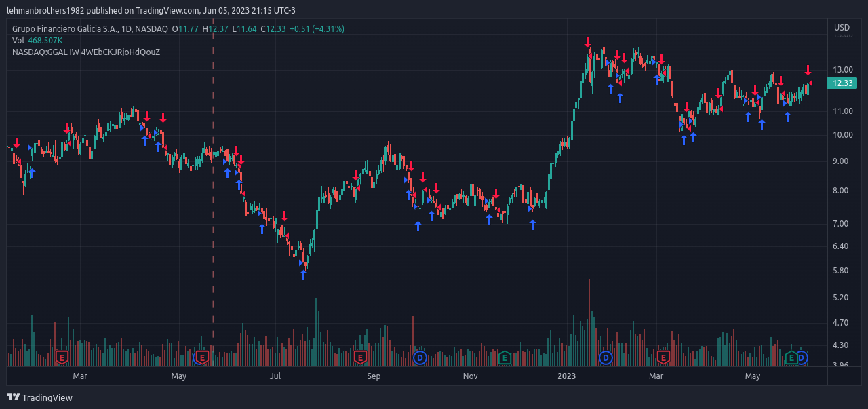Click the Mar label after 2023 on time axis

click(656, 376)
